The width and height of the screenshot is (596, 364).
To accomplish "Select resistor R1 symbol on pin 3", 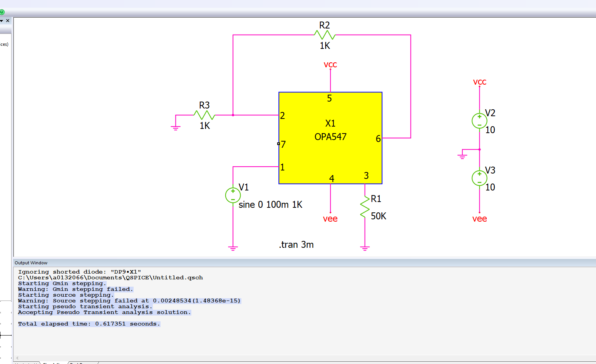I will [365, 207].
